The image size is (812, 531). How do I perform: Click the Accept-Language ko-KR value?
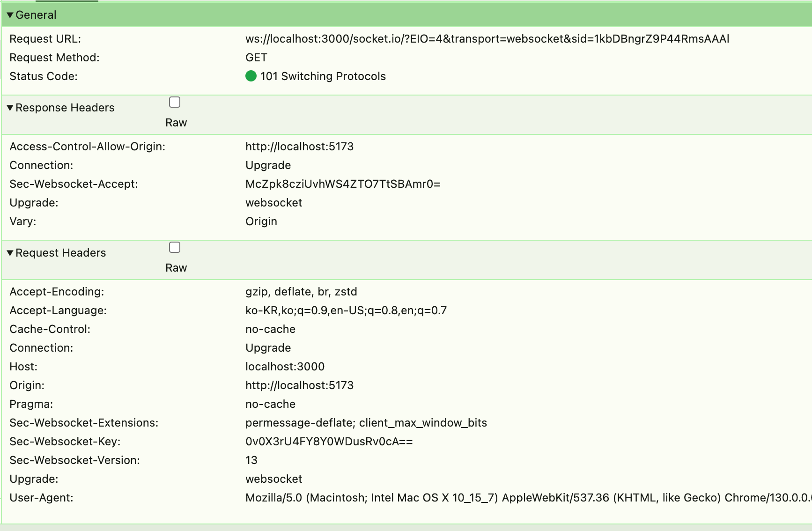coord(346,310)
